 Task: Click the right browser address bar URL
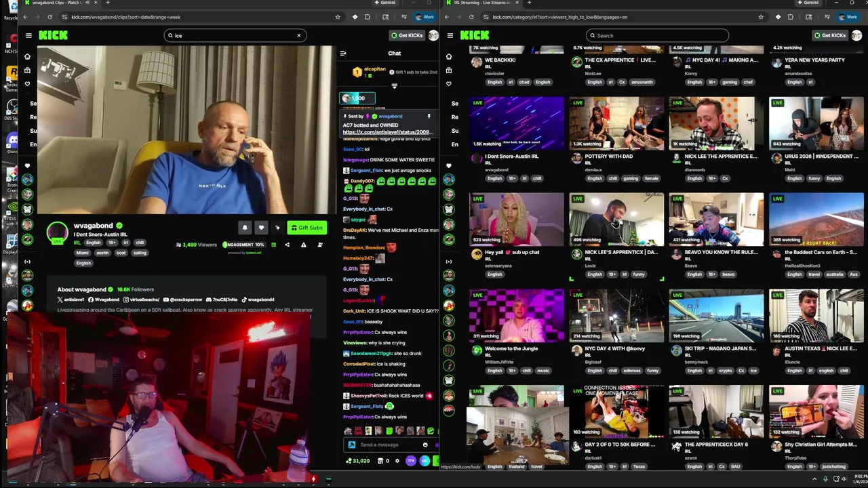pos(559,17)
